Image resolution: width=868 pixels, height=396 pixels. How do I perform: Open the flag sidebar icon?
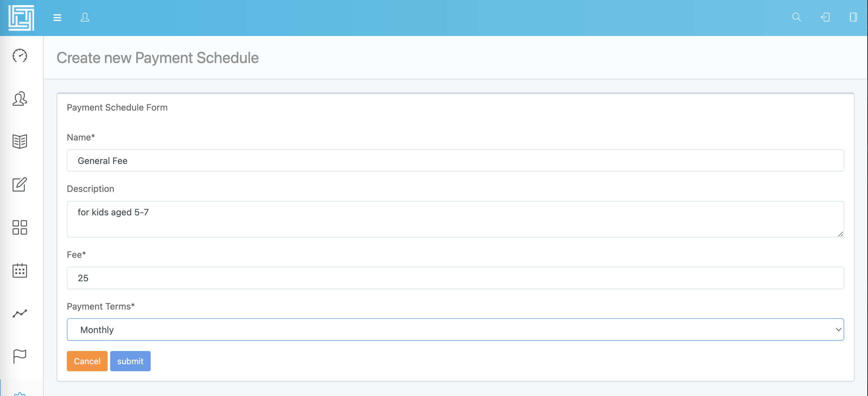click(20, 356)
